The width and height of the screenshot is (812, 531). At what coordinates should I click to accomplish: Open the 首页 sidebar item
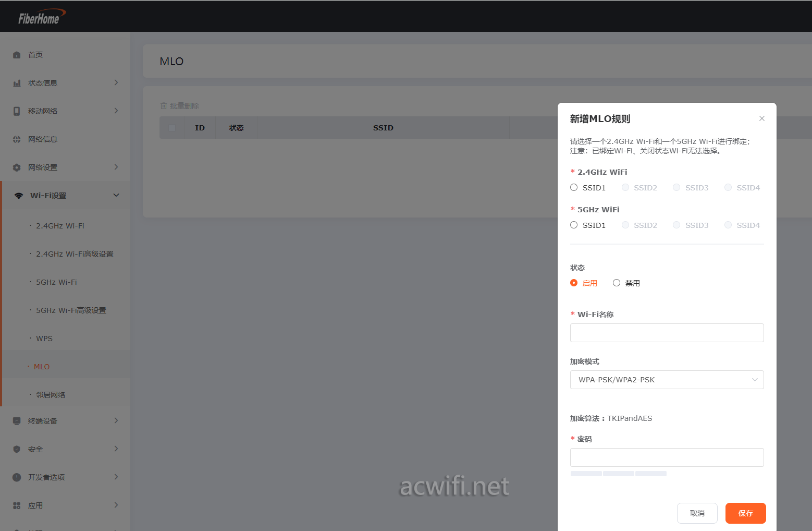pyautogui.click(x=65, y=55)
